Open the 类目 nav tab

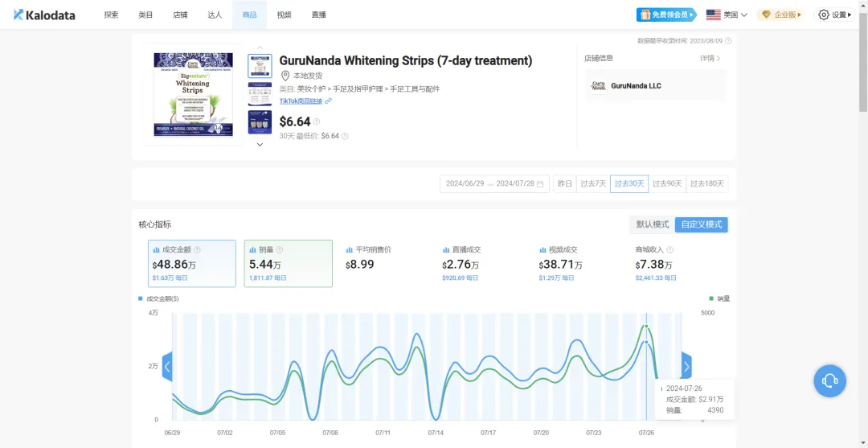(x=145, y=15)
